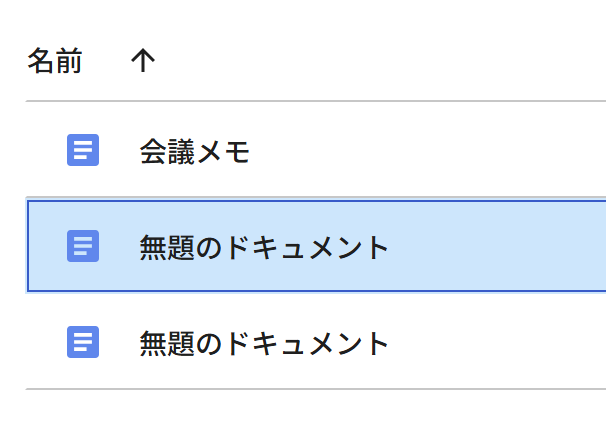Click left of the bottom document's Docs icon

tap(46, 342)
